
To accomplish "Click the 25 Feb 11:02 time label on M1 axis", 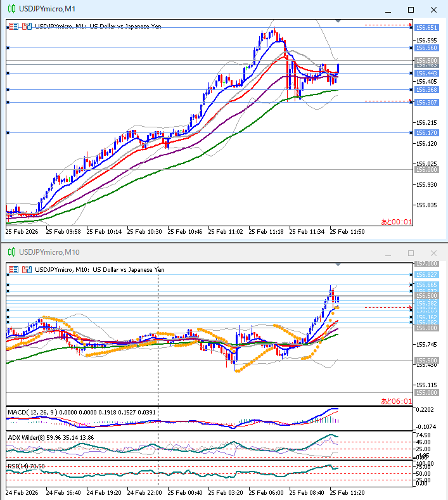I will click(226, 232).
